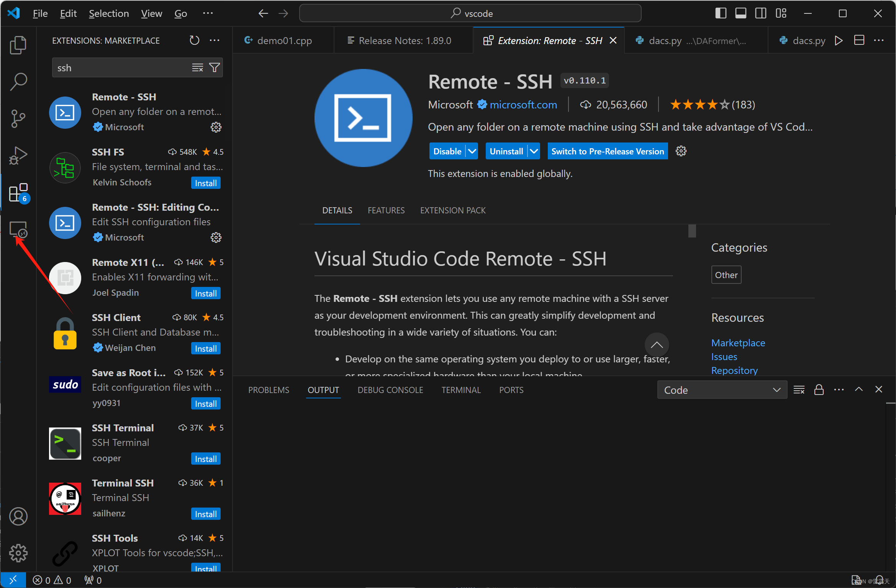Open the Manage gear in activity bar

tap(18, 553)
